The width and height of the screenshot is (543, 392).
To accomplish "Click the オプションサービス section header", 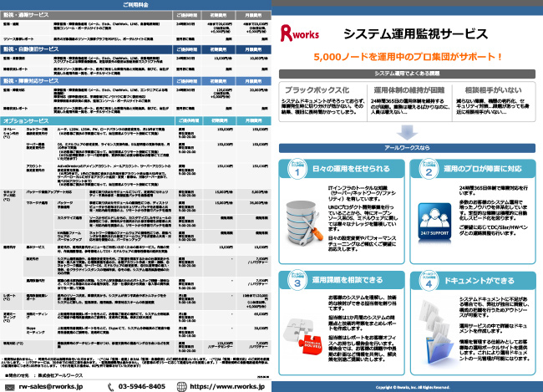I will (87, 121).
